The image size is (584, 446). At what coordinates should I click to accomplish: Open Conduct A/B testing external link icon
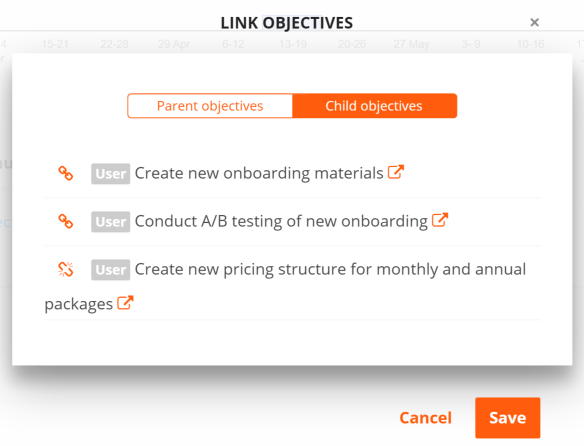tap(440, 220)
